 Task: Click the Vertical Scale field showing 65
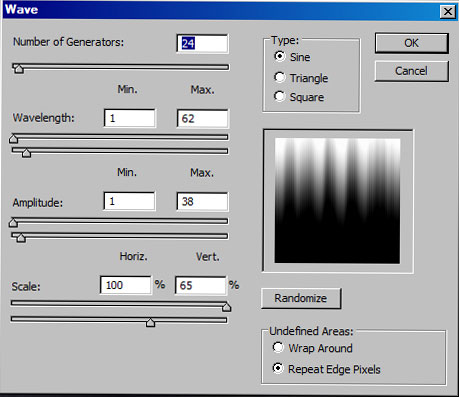(201, 285)
